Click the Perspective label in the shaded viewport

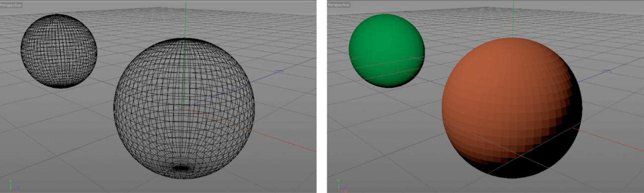(339, 4)
